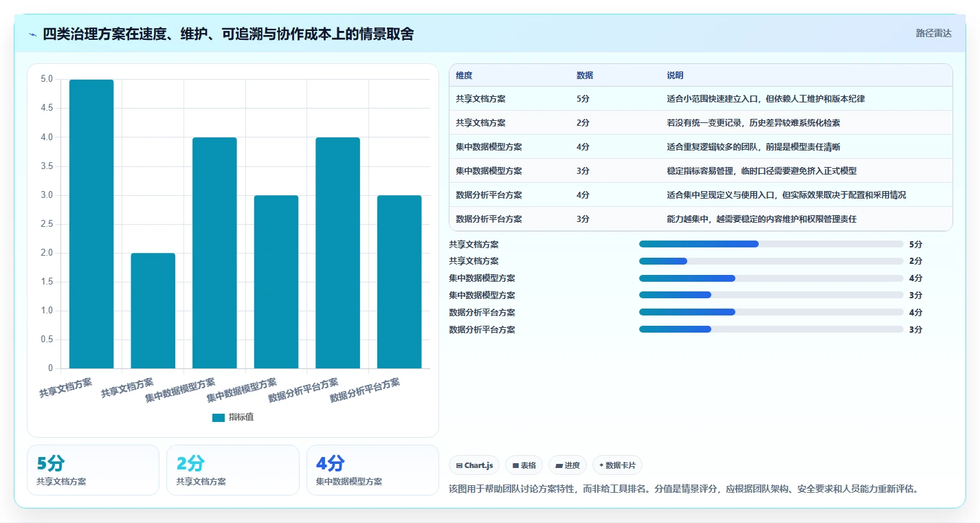Click the 路径雷达 label in the header
The height and width of the screenshot is (523, 980).
[933, 33]
